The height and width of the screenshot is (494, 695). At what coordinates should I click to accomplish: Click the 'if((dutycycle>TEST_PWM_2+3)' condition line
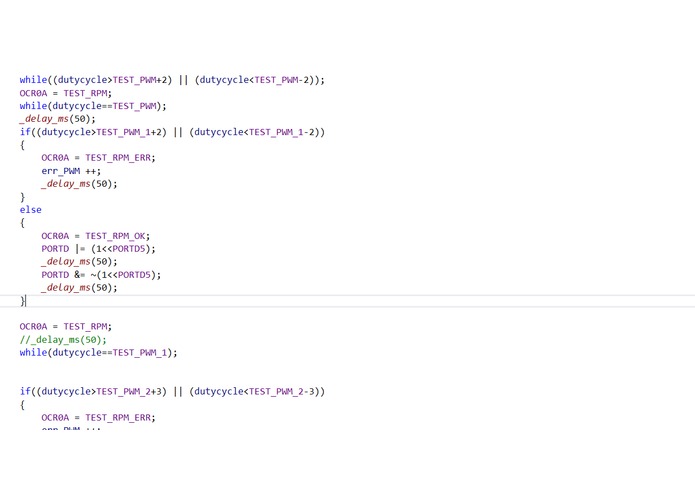[172, 392]
